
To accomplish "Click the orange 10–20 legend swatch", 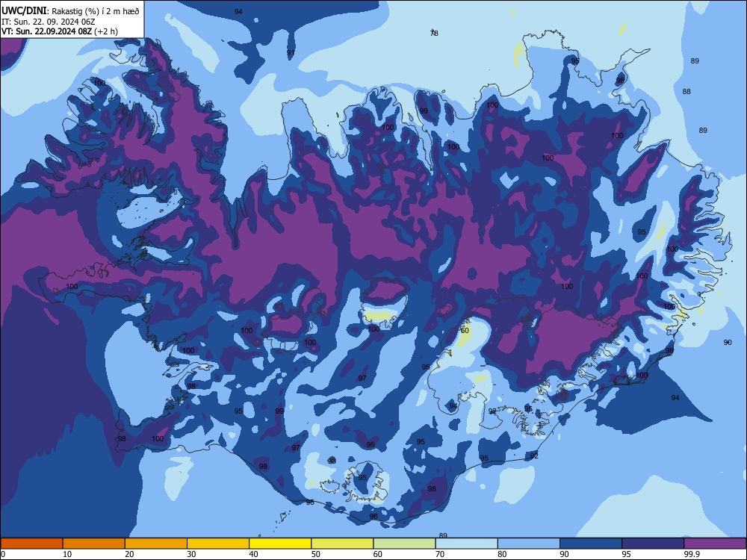I will [94, 544].
